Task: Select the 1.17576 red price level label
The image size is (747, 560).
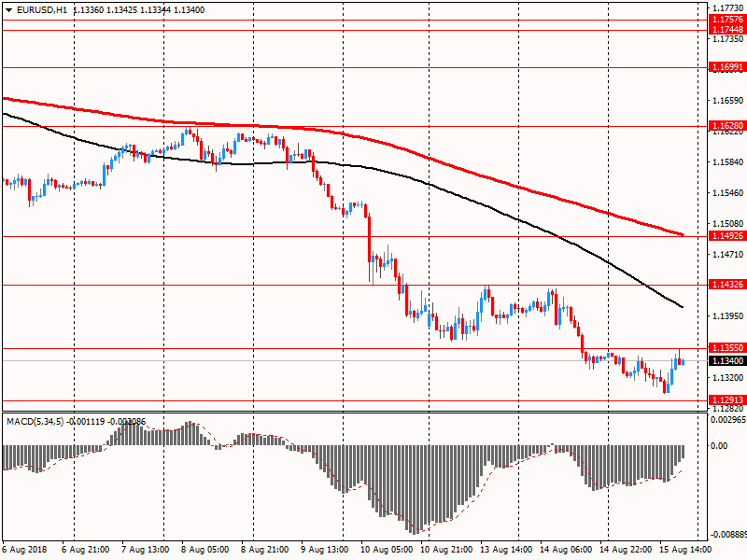Action: 727,20
